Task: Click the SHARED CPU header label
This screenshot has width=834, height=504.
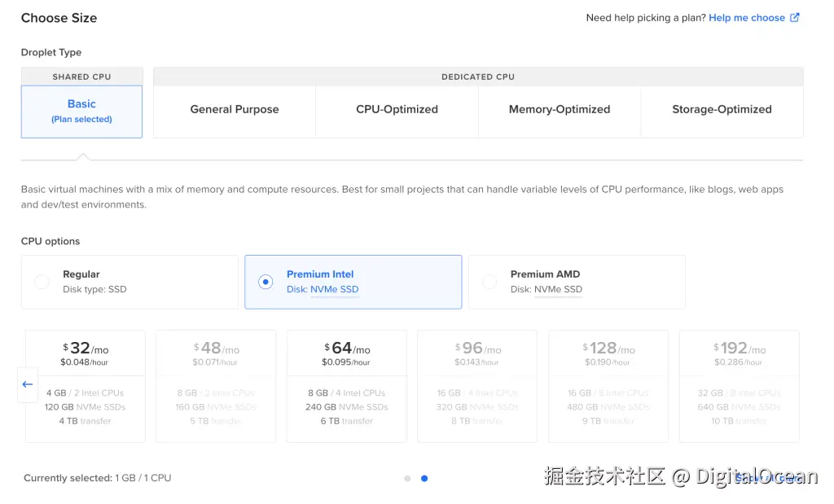Action: click(81, 77)
